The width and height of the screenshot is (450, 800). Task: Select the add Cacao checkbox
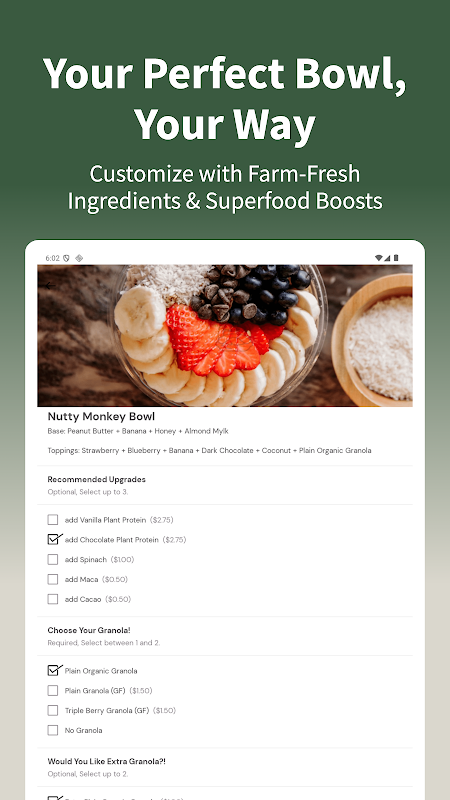coord(53,599)
